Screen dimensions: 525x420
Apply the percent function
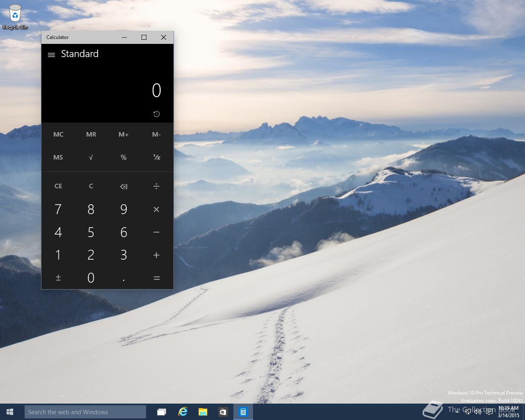(x=123, y=157)
